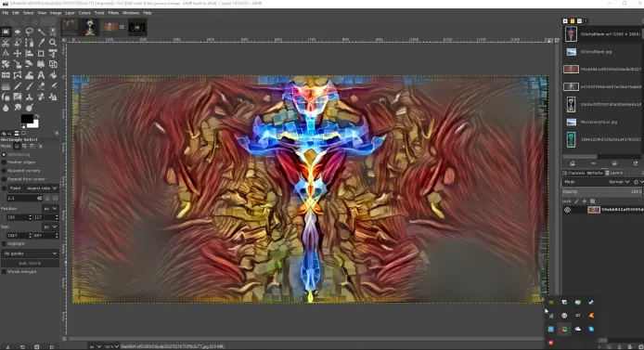Select the Eraser tool
The image size is (644, 350).
coord(41,85)
